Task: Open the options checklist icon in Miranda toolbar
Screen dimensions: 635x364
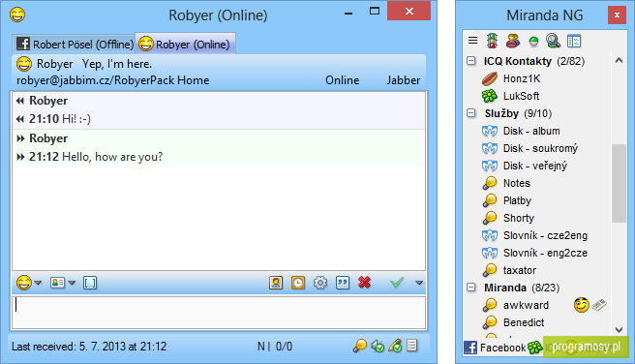Action: (574, 41)
